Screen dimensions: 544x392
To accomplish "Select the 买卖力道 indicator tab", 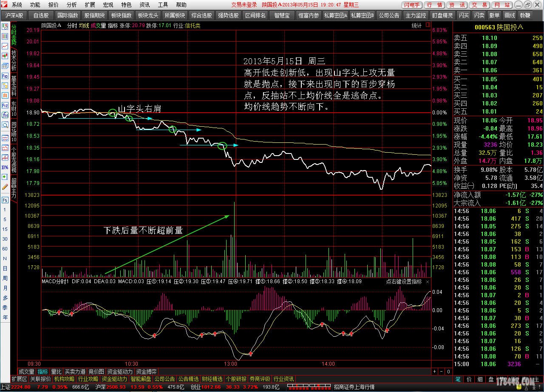I will pyautogui.click(x=75, y=372).
